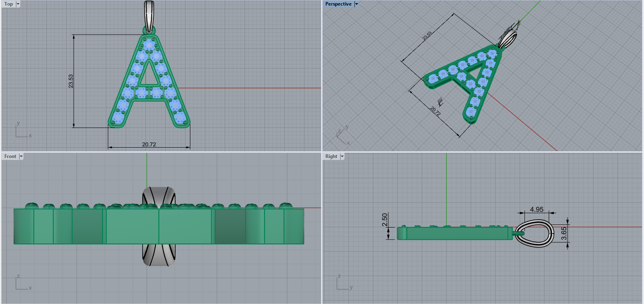Select the 23.53 height dimension in Top view
644x304 pixels.
pyautogui.click(x=71, y=81)
